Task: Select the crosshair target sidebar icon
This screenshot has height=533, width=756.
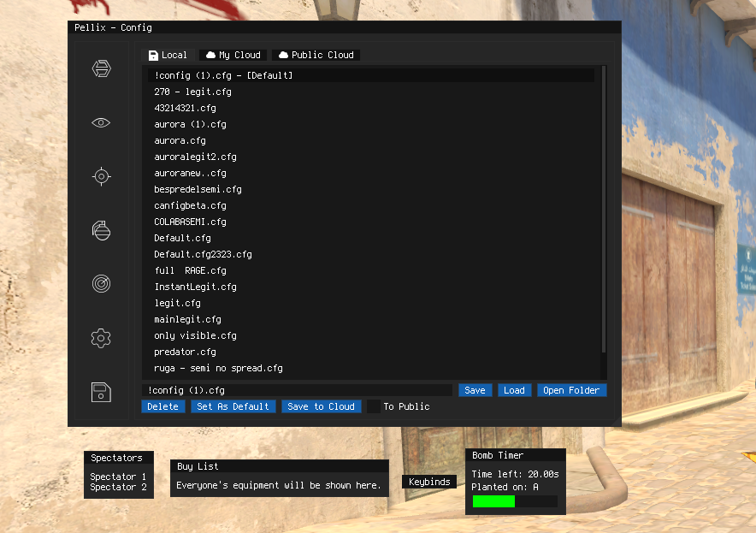Action: [x=101, y=176]
